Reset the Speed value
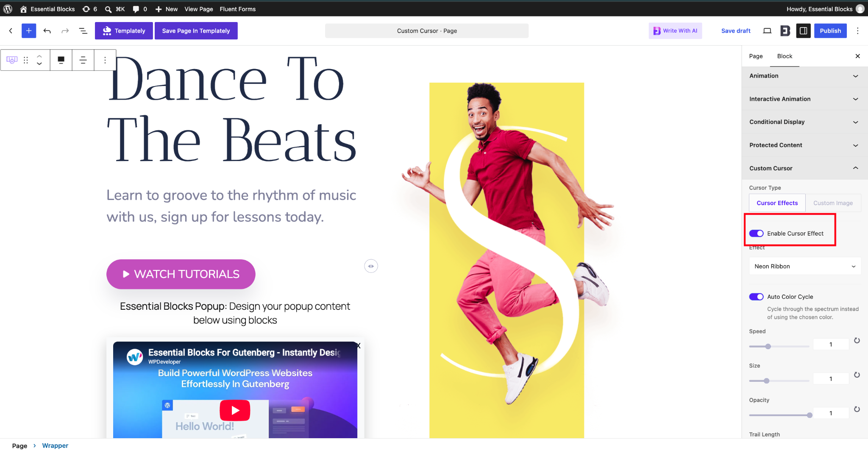 pyautogui.click(x=857, y=341)
